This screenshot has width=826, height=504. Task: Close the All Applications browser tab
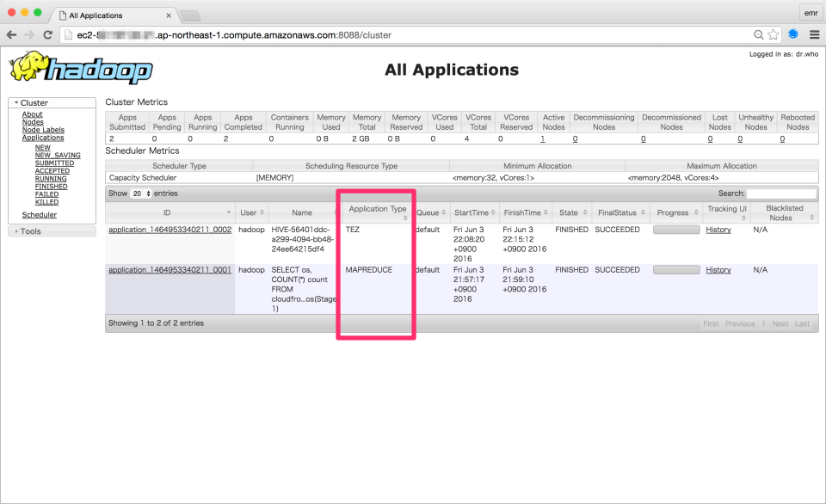(169, 15)
